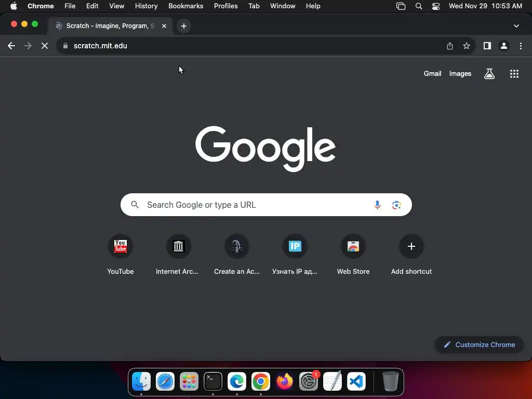Select the Scratch - Imagine, Program tab

coord(110,26)
